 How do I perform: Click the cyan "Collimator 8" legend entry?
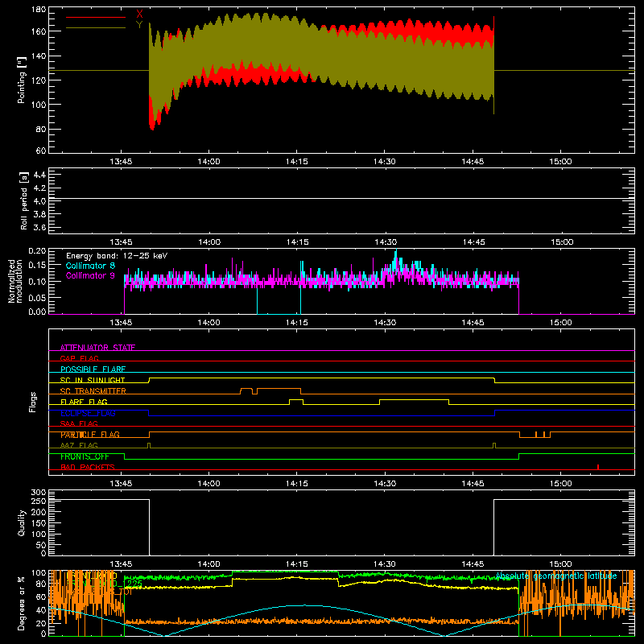[x=90, y=266]
